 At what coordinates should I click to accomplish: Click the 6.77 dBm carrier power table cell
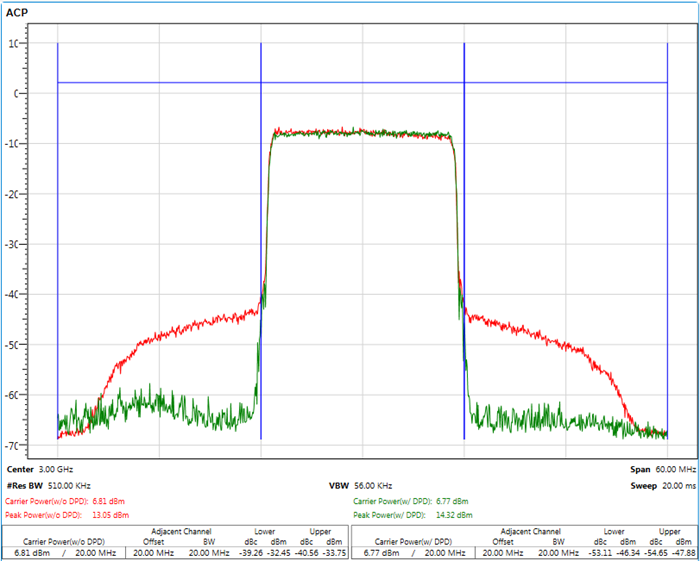coord(383,552)
